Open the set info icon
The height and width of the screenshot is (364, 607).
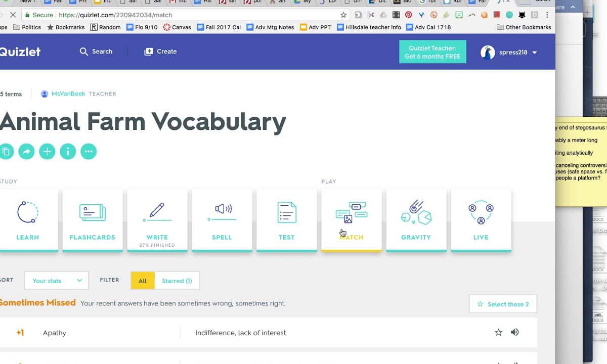(x=68, y=151)
